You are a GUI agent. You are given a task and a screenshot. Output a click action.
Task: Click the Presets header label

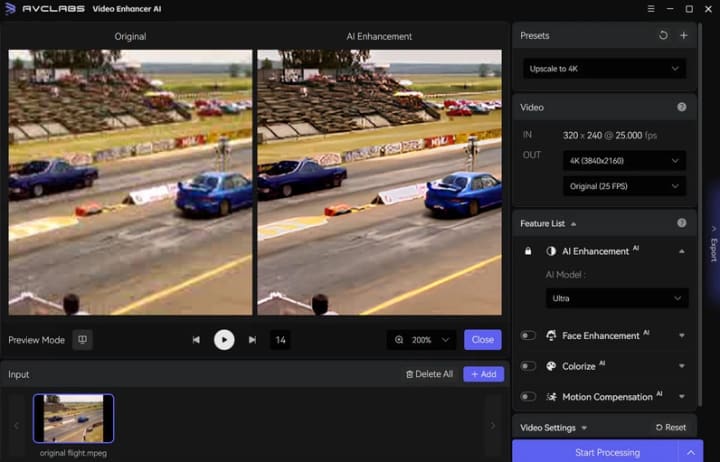click(534, 35)
